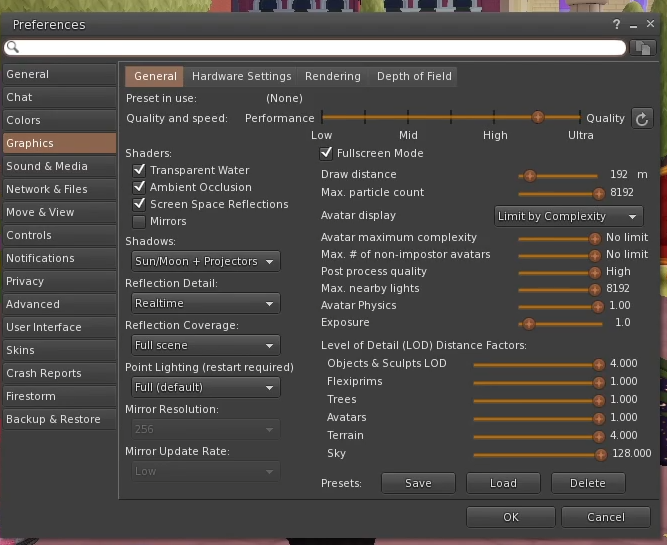Click the Trees LOD slider handle
This screenshot has height=545, width=667.
tap(599, 400)
